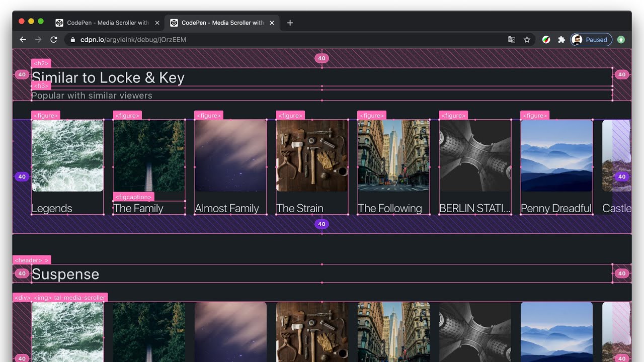644x362 pixels.
Task: Select the blue mountains image in Suspense row
Action: click(x=556, y=332)
